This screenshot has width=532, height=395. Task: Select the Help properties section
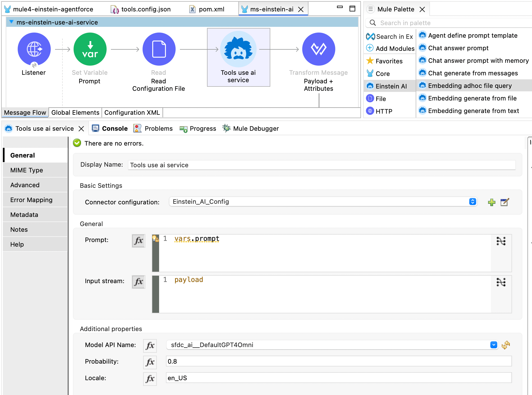[x=35, y=244]
